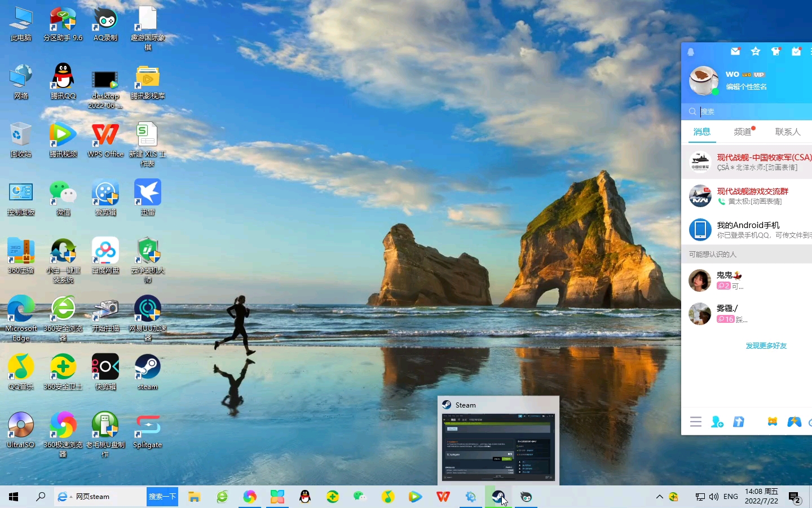Open QQ Zone star icon in QQ header
The image size is (812, 508).
point(756,51)
